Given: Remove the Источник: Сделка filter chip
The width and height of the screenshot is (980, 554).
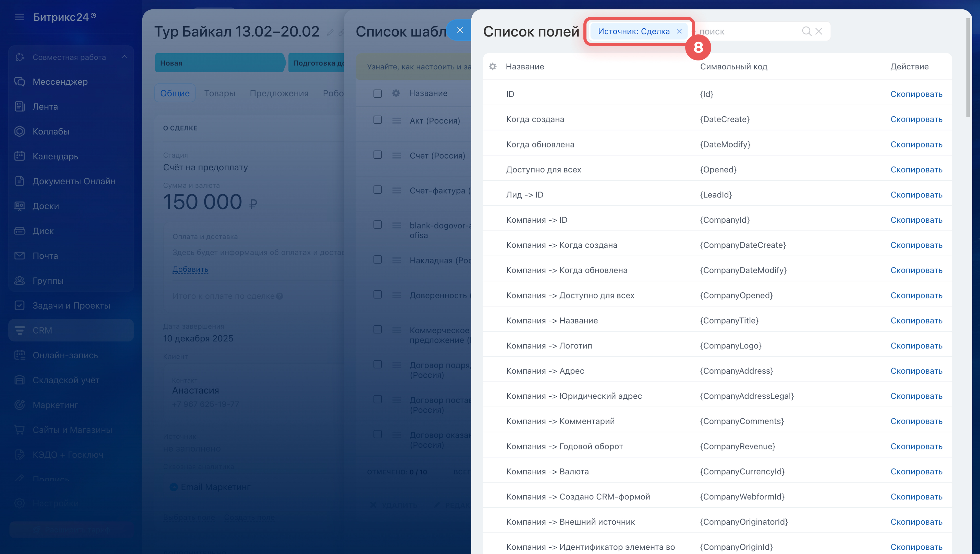Looking at the screenshot, I should 679,31.
